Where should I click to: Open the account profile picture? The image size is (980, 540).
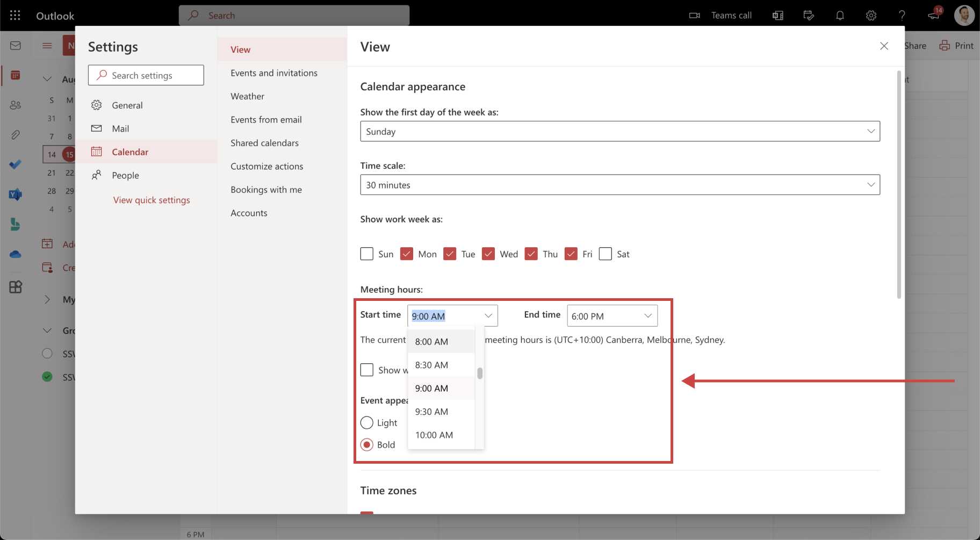click(964, 15)
